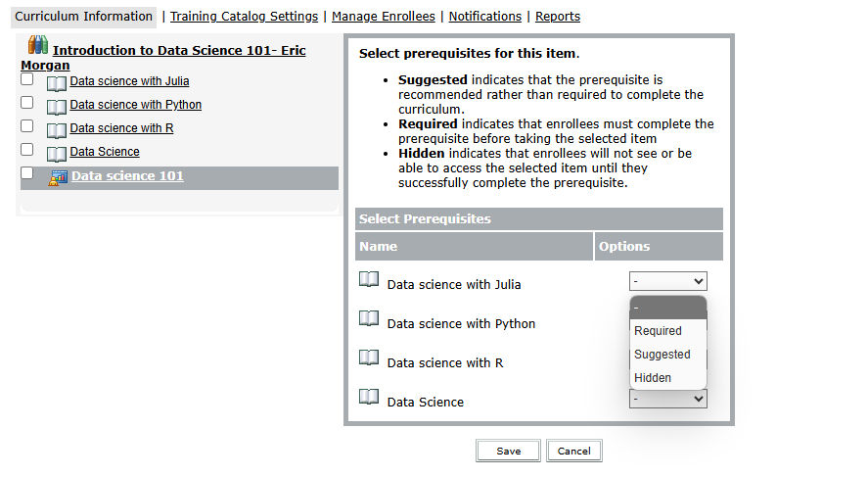Image resolution: width=868 pixels, height=477 pixels.
Task: Enable the Data science 101 checkbox
Action: [x=27, y=173]
